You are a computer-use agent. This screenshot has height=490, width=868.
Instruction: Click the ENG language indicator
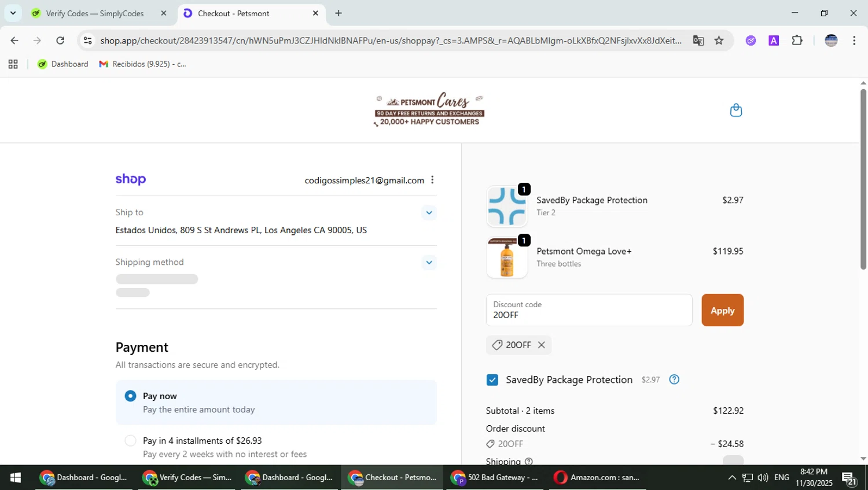(x=781, y=478)
